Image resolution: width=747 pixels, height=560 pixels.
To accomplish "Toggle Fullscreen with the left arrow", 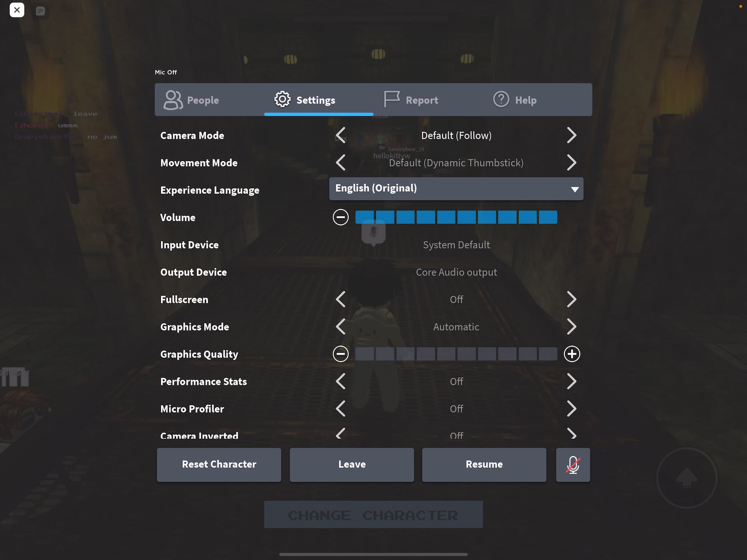I will tap(340, 299).
